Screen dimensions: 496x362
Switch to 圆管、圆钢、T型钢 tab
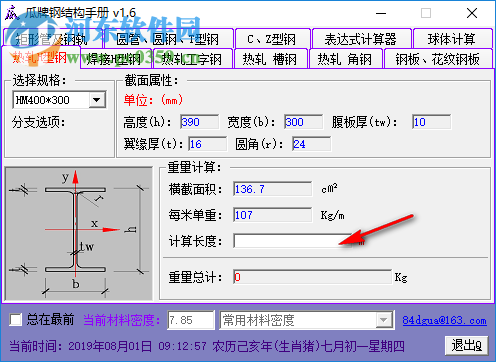pos(169,39)
